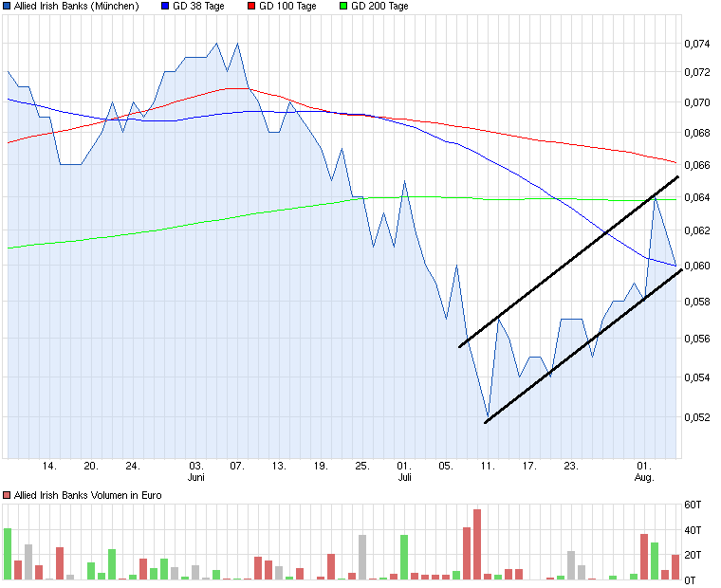The height and width of the screenshot is (588, 721).
Task: Click the '11.' date axis label
Action: 488,467
